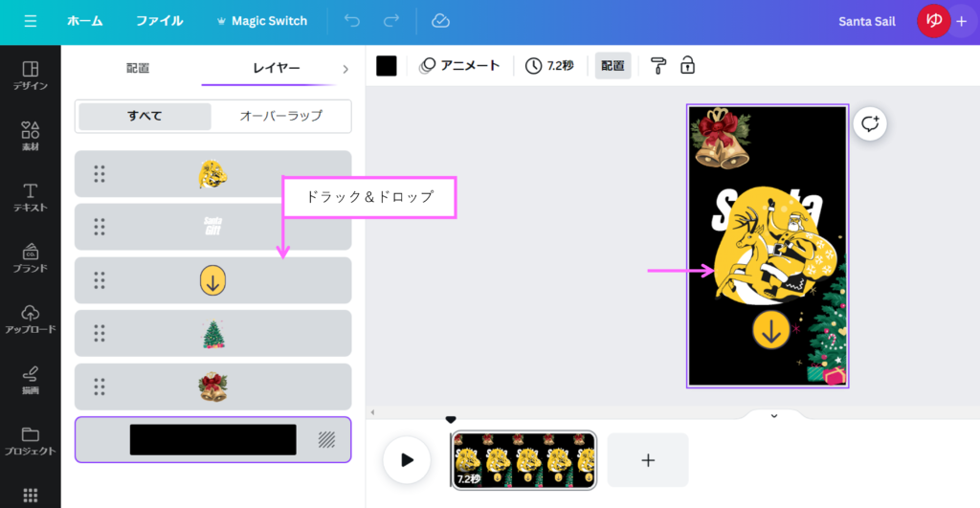The height and width of the screenshot is (508, 980).
Task: Select the すべて layer filter toggle
Action: tap(145, 117)
